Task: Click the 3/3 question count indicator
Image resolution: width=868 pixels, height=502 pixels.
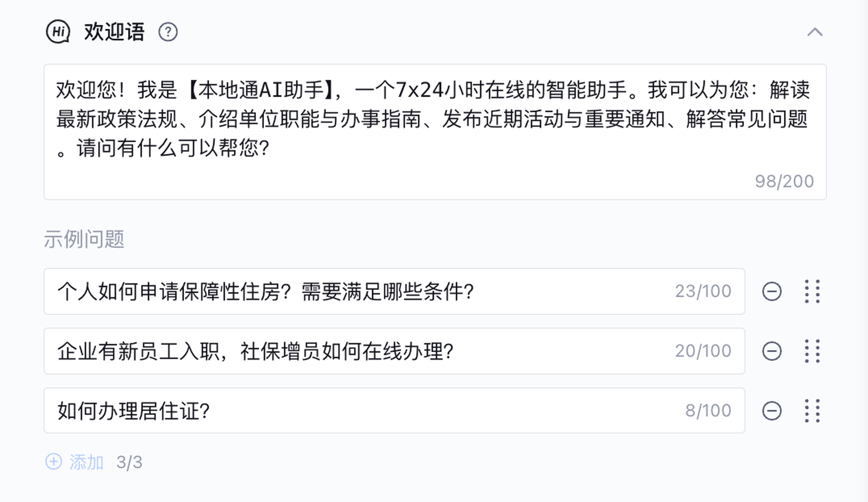Action: tap(129, 462)
